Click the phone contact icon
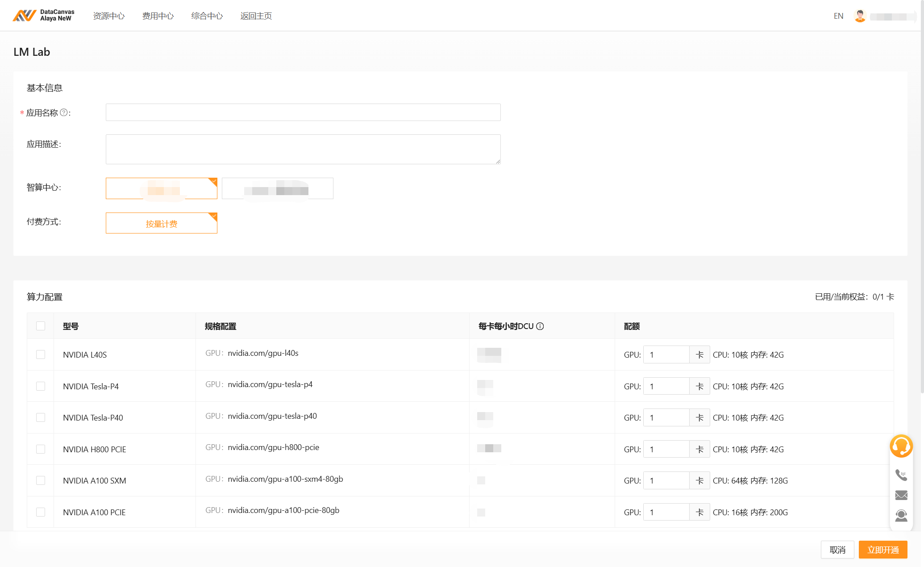This screenshot has width=924, height=567. coord(901,475)
